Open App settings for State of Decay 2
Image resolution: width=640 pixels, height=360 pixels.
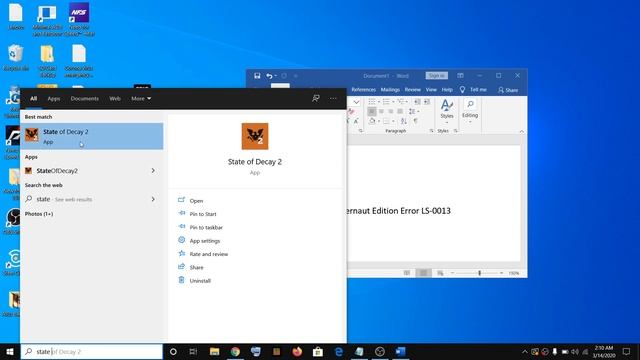204,241
